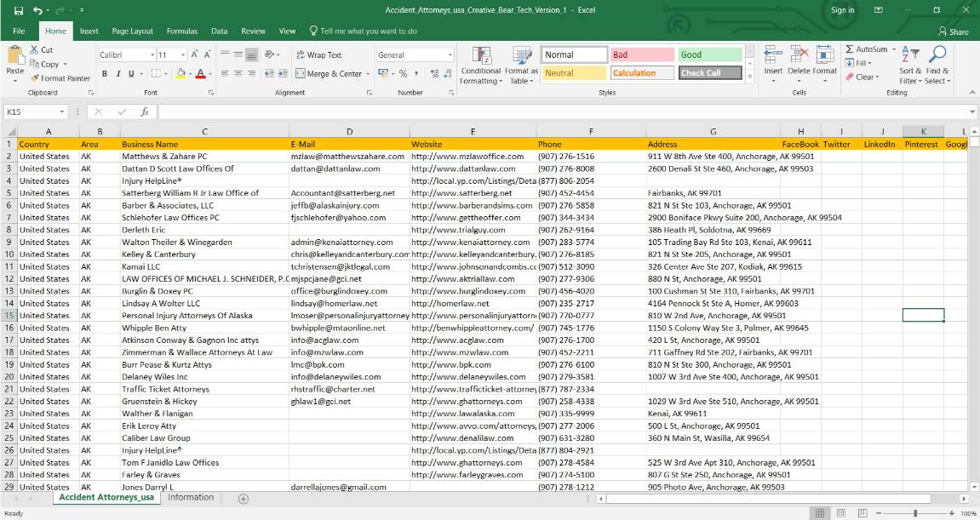Screen dimensions: 980x520
Task: Switch to the Page Layout tab
Action: pyautogui.click(x=133, y=31)
